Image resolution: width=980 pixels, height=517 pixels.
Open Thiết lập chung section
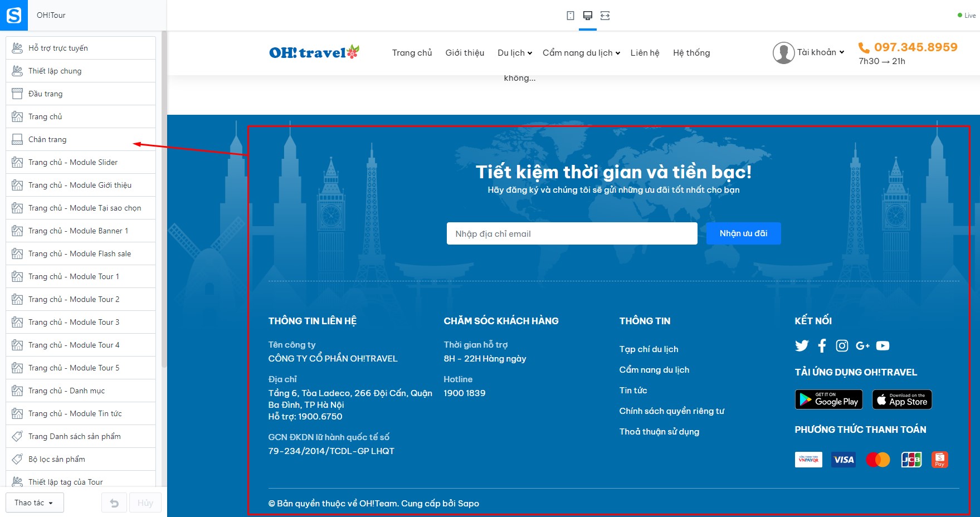[x=81, y=71]
